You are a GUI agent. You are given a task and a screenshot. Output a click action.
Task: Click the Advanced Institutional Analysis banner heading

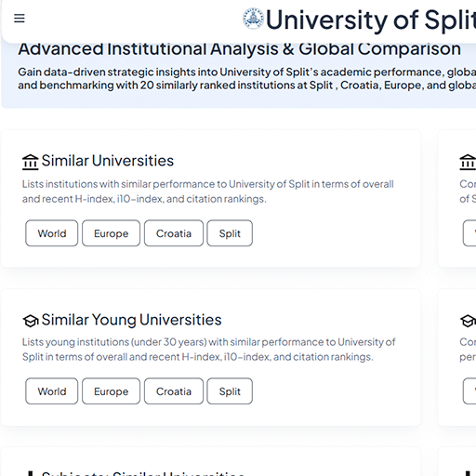click(239, 49)
